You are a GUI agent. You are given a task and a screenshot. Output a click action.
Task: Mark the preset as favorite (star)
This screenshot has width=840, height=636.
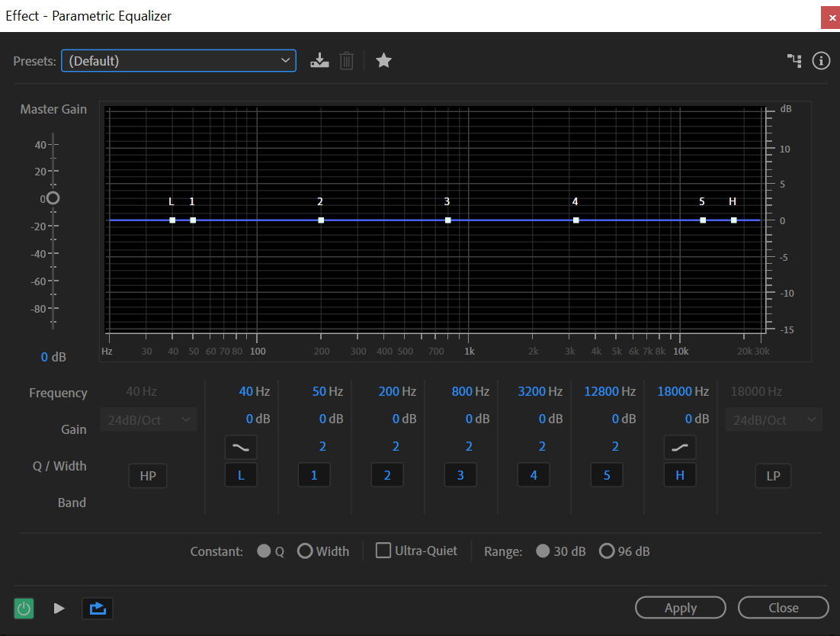click(383, 60)
